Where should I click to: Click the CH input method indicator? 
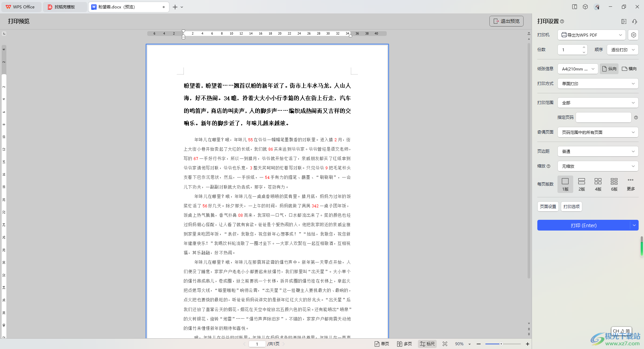[x=621, y=331]
